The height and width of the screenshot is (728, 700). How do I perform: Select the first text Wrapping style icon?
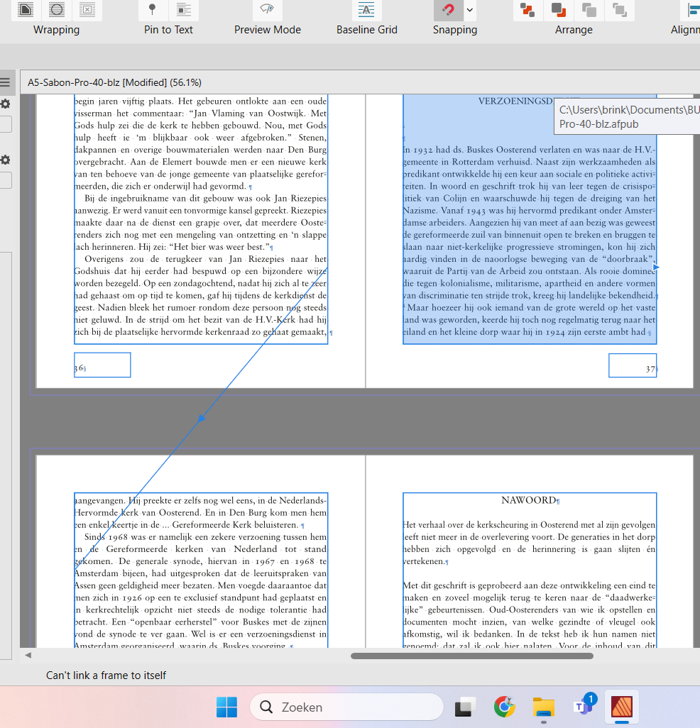tap(26, 10)
